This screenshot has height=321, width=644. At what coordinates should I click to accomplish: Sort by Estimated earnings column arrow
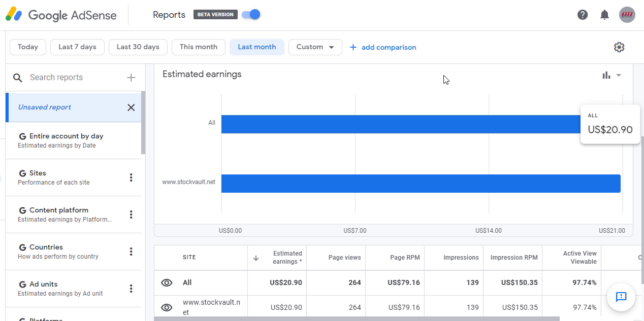[x=256, y=258]
